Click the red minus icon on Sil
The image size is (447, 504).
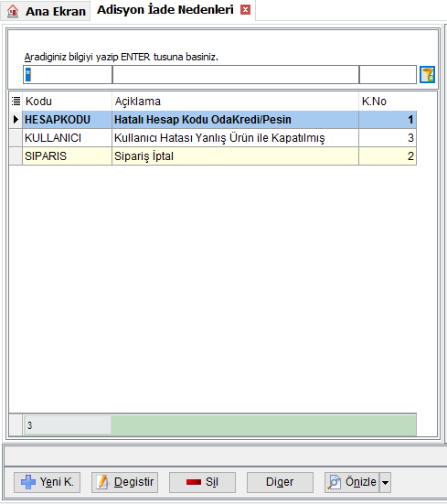193,482
